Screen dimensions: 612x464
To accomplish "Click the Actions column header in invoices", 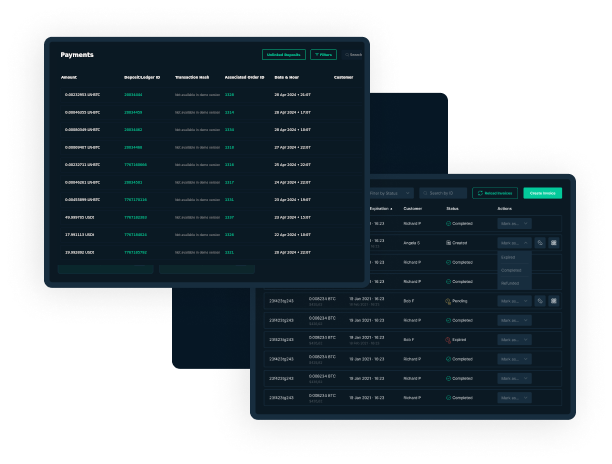I will (505, 209).
